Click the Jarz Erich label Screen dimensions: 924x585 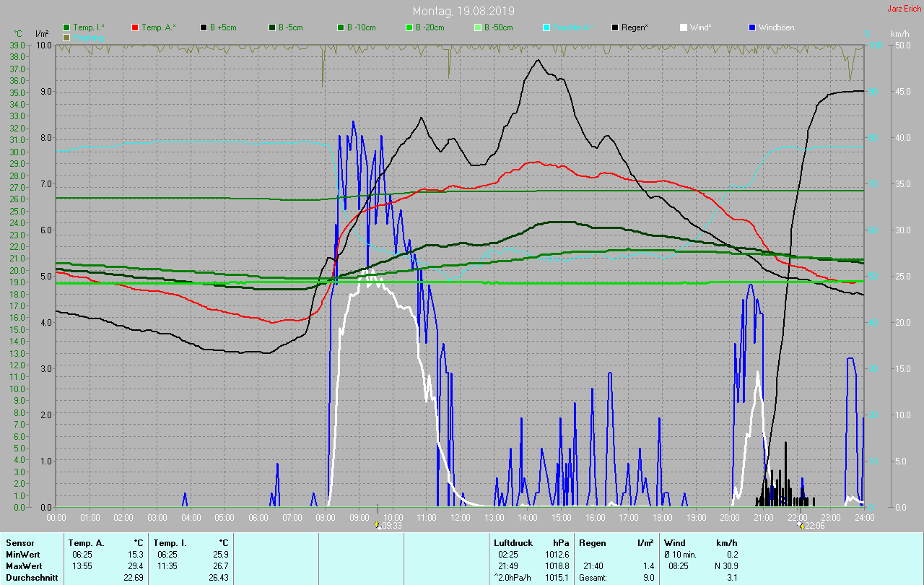coord(904,9)
